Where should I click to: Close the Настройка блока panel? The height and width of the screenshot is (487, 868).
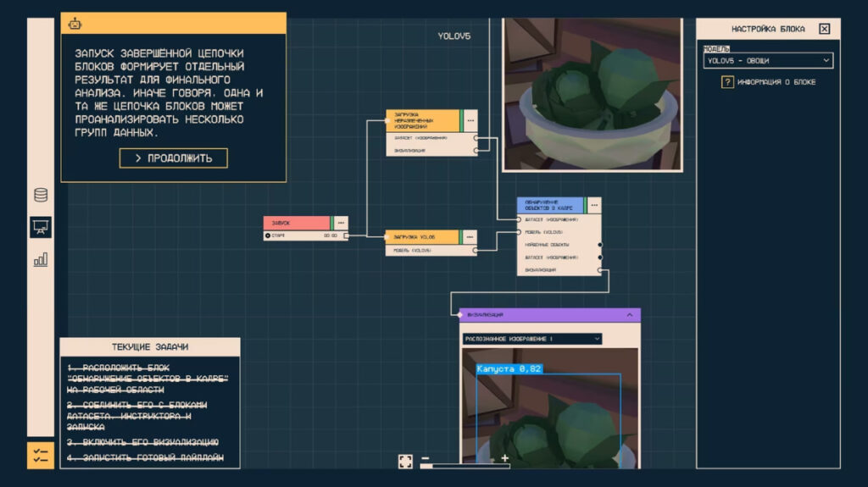824,29
